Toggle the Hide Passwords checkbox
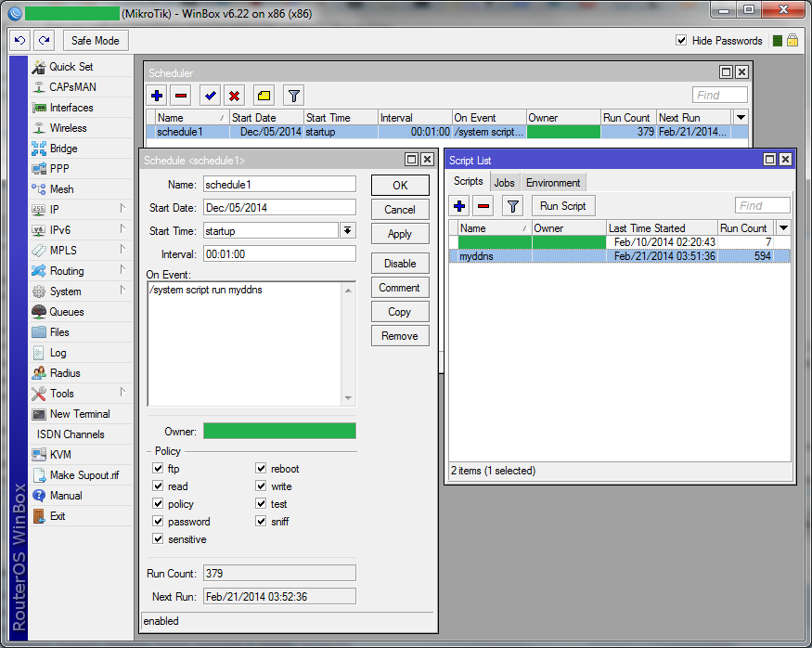This screenshot has height=648, width=812. point(681,41)
